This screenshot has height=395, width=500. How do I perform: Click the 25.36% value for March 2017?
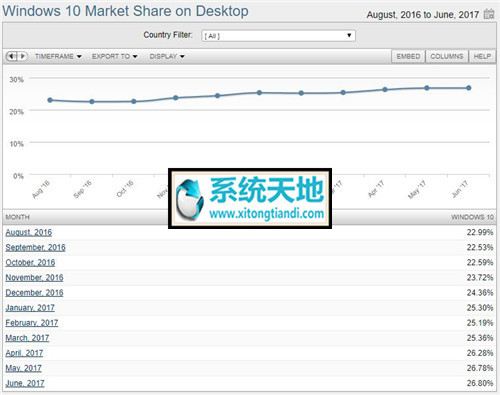[480, 338]
